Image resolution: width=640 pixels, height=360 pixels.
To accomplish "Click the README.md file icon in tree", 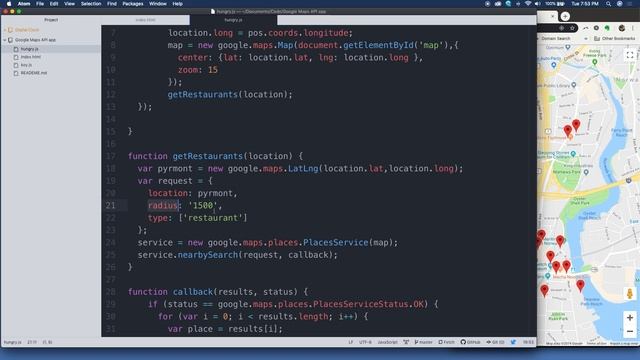I will click(16, 73).
